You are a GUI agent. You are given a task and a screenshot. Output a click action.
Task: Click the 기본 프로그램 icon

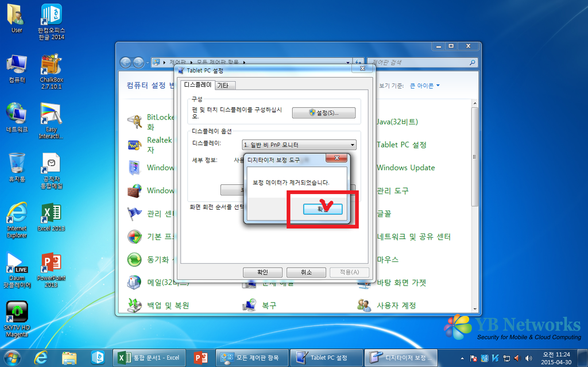(134, 237)
